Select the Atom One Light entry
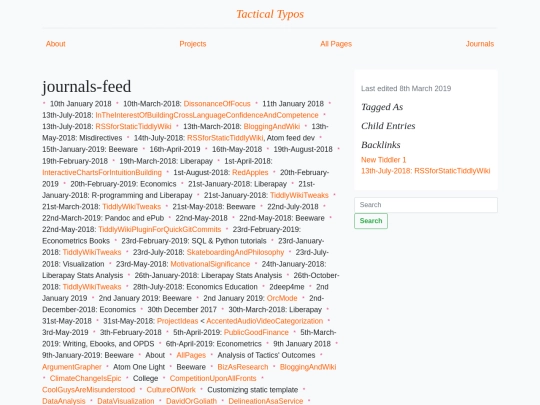540x405 pixels. coord(139,367)
